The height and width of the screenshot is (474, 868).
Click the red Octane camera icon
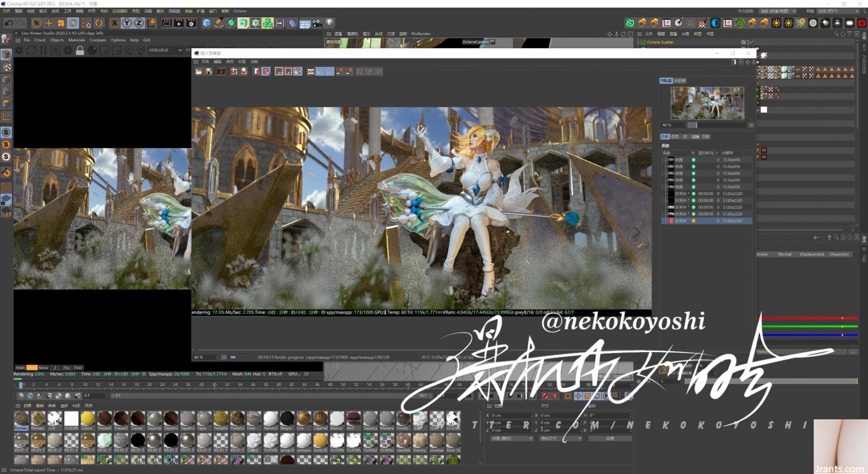tap(862, 23)
